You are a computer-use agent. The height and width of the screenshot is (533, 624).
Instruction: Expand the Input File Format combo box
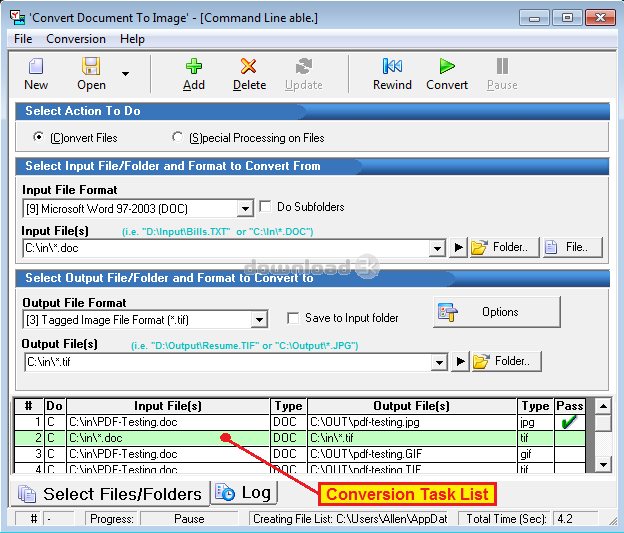[245, 209]
